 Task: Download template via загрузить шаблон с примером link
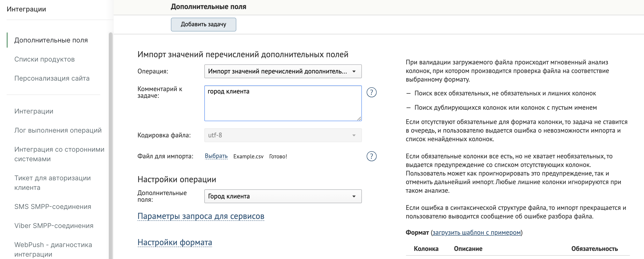(x=476, y=233)
